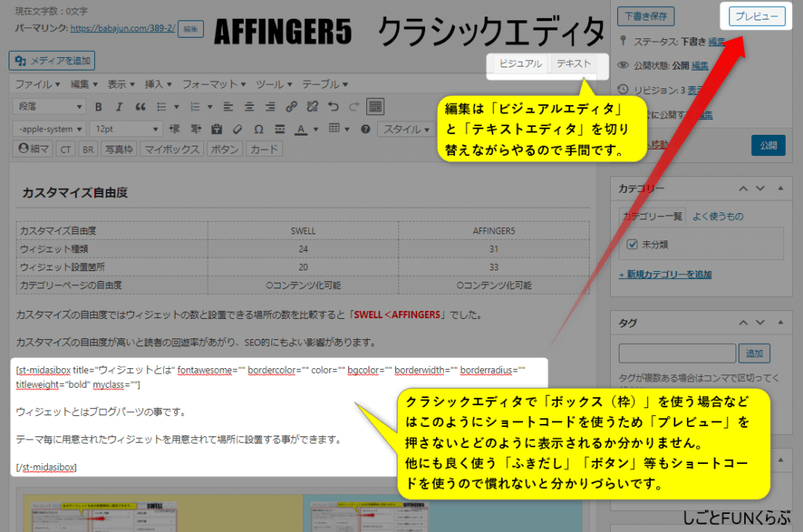Insert a numbered list
This screenshot has height=532, width=803.
point(195,107)
